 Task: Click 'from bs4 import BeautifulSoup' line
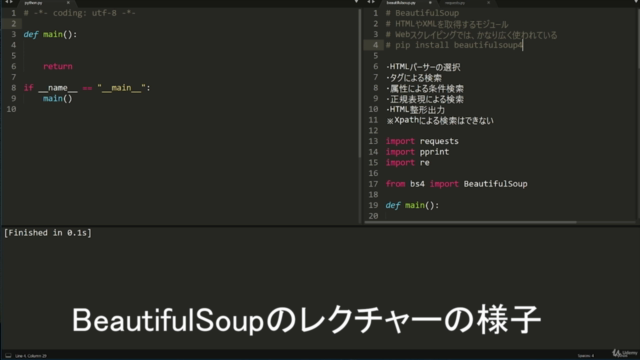[456, 184]
